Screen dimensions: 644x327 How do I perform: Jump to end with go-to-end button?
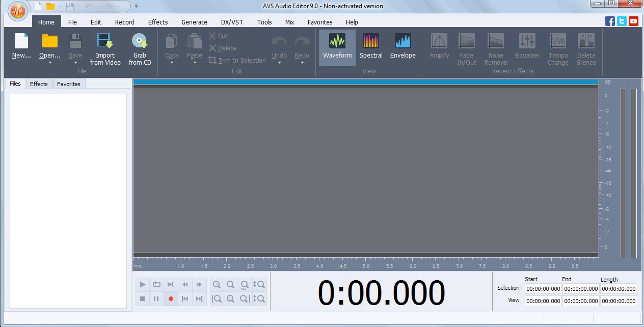pyautogui.click(x=200, y=299)
